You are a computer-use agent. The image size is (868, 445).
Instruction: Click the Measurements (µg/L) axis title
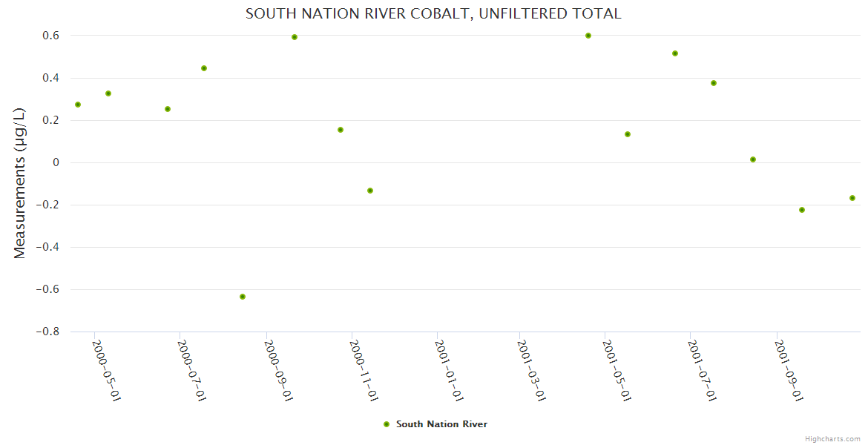tap(20, 182)
